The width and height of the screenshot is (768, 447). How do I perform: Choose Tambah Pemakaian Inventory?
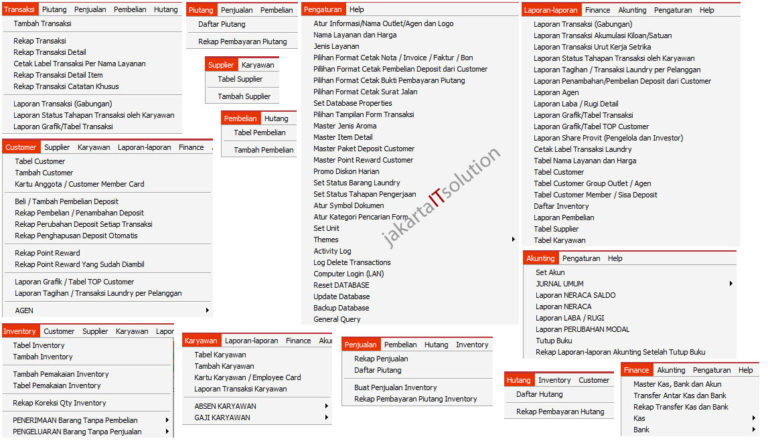(x=61, y=374)
